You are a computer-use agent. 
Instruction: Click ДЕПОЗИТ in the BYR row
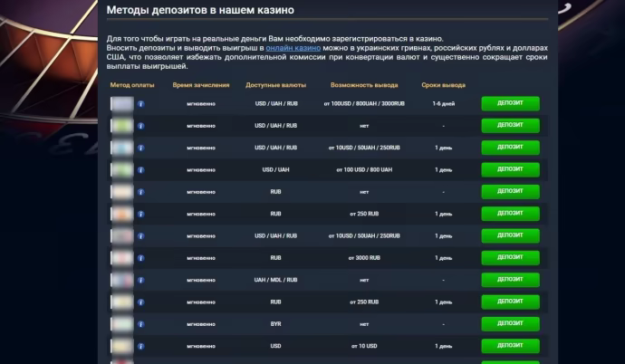pos(510,323)
